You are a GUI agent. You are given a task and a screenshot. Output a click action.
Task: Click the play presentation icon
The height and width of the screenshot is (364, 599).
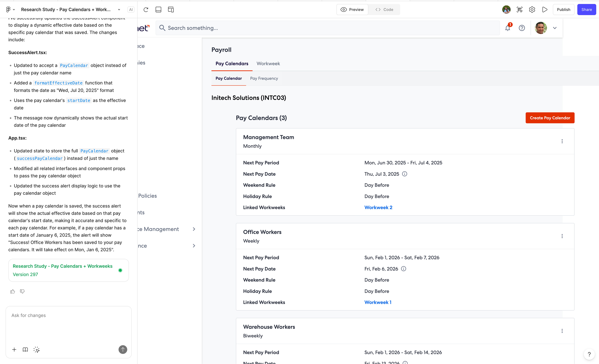(x=545, y=9)
